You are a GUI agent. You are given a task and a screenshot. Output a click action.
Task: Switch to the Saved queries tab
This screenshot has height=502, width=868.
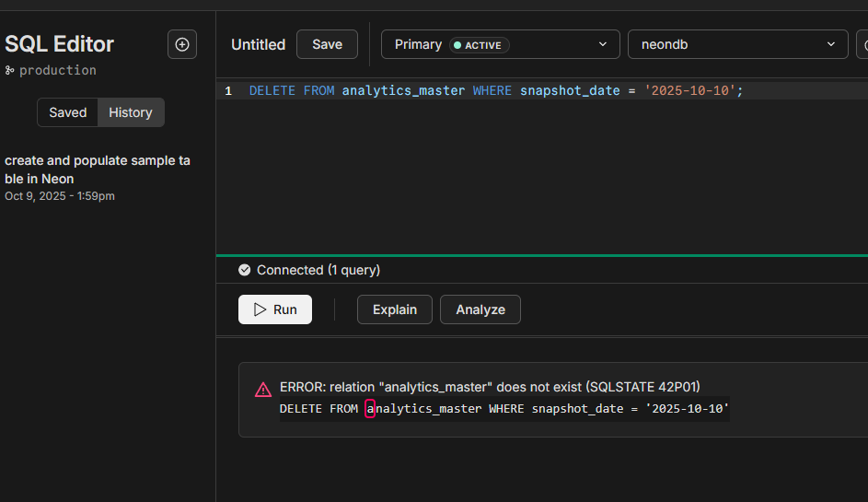[x=68, y=112]
